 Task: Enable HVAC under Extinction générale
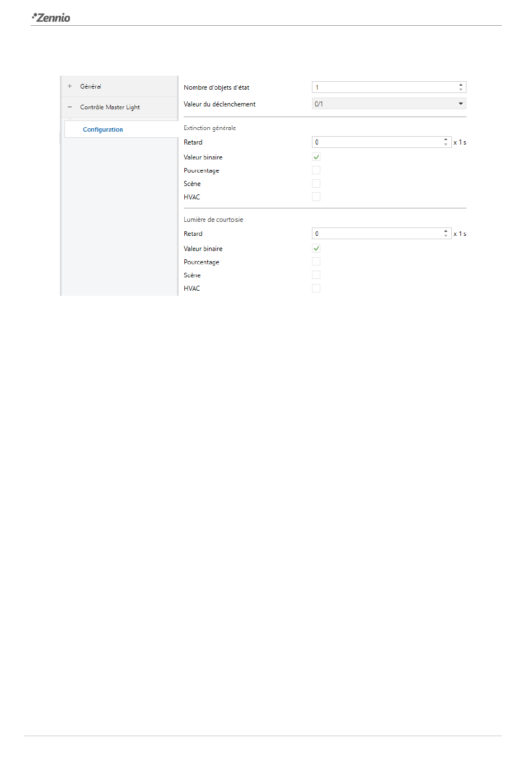click(x=316, y=197)
